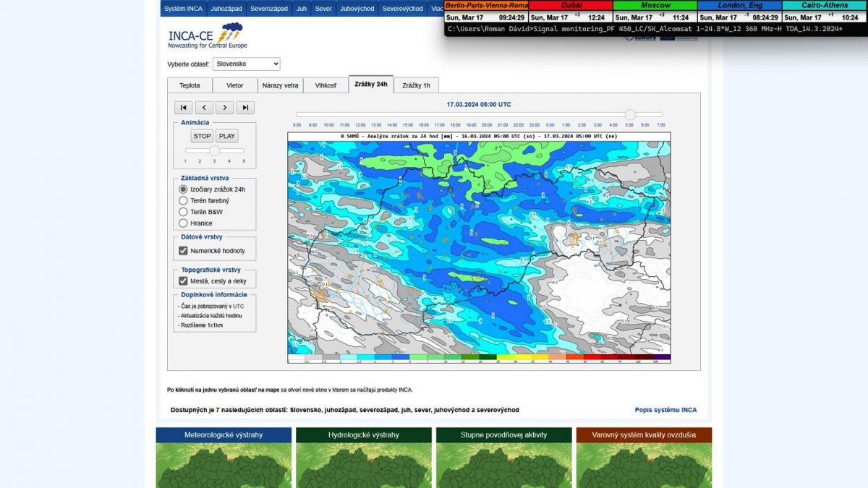Jump to the first frame button
The image size is (868, 488).
tap(183, 108)
